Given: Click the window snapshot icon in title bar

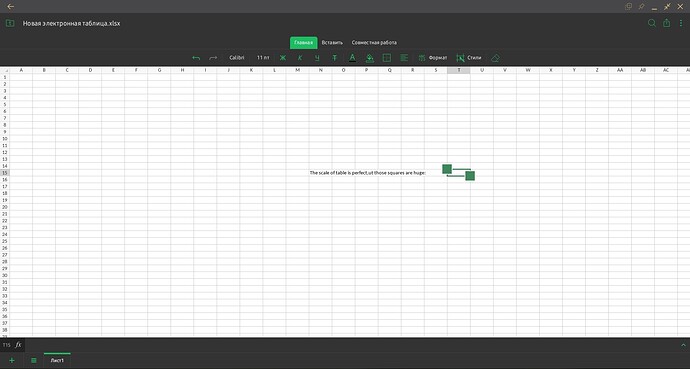Looking at the screenshot, I should (628, 7).
